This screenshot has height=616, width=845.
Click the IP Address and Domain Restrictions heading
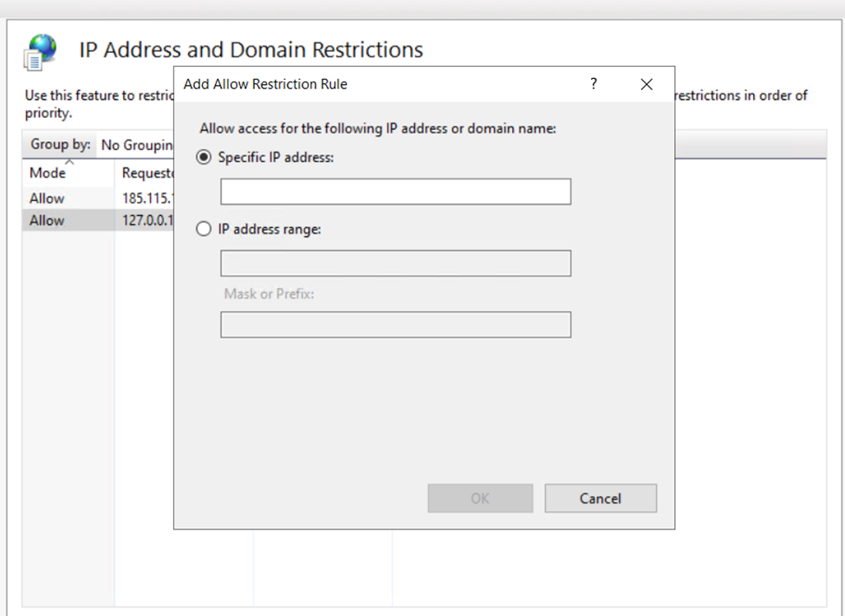(251, 49)
